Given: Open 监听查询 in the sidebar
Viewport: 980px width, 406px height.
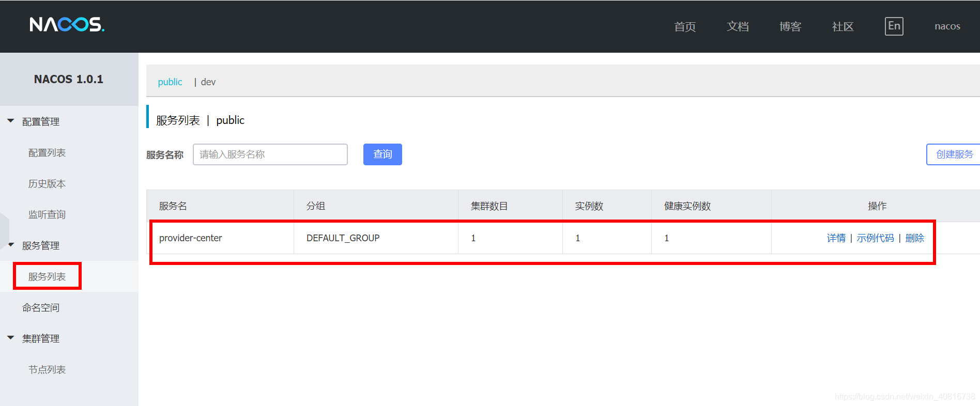Looking at the screenshot, I should [47, 215].
